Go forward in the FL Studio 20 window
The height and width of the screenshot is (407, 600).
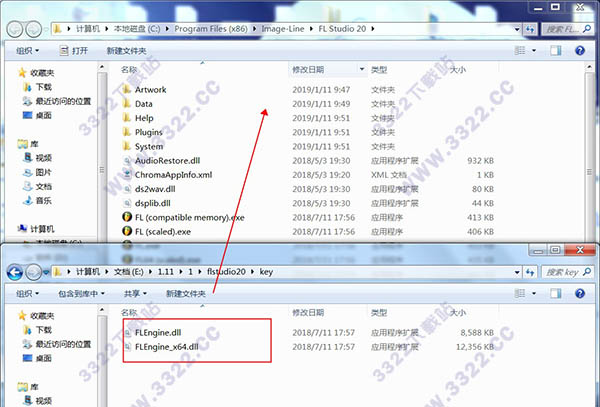(34, 29)
